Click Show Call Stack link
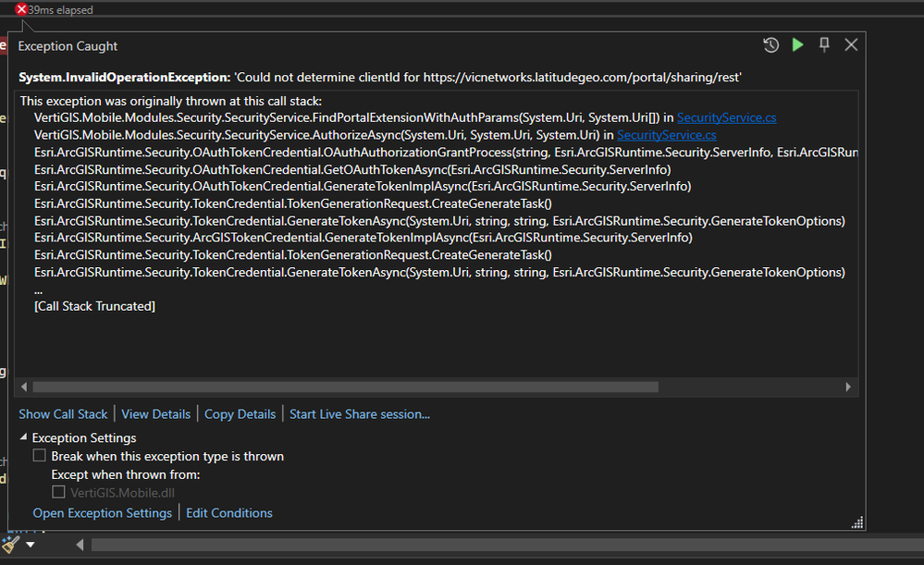This screenshot has width=924, height=565. (x=63, y=414)
